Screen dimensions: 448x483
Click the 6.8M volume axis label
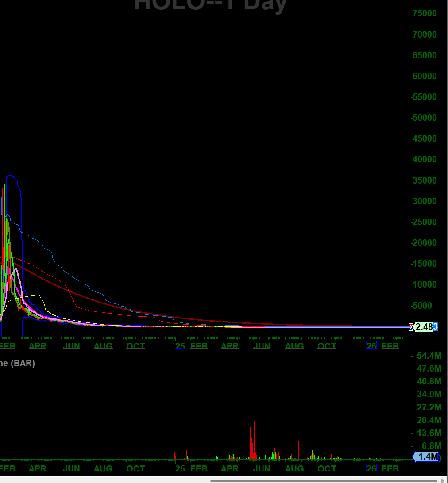[431, 446]
